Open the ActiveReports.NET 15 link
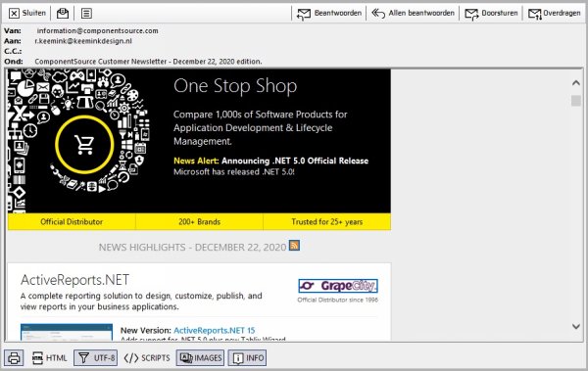 pos(214,330)
